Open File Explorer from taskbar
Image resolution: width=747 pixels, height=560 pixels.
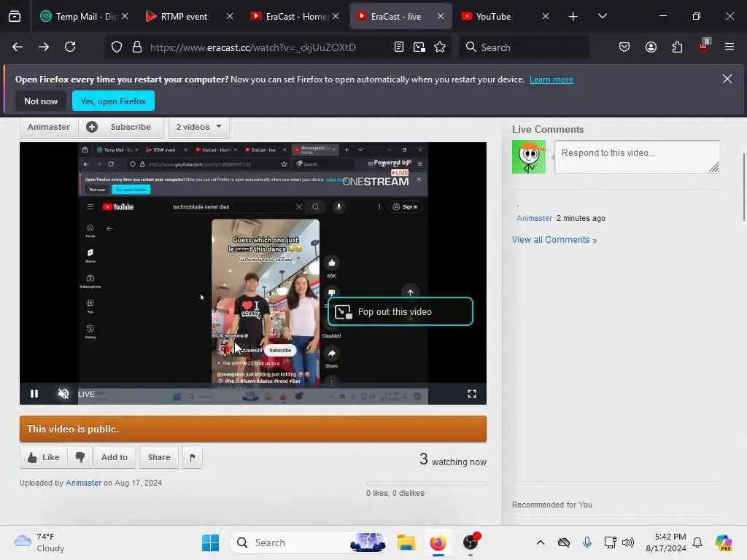[x=406, y=542]
